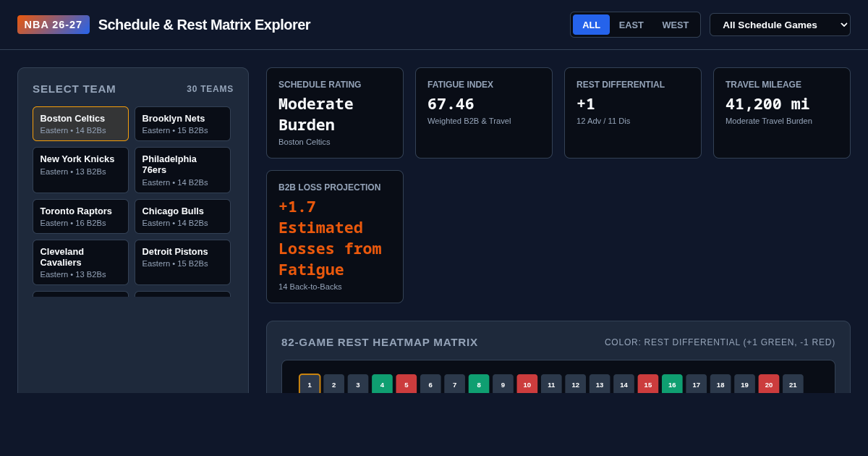Select game 14 in the heatmap
This screenshot has height=456, width=868.
(624, 384)
